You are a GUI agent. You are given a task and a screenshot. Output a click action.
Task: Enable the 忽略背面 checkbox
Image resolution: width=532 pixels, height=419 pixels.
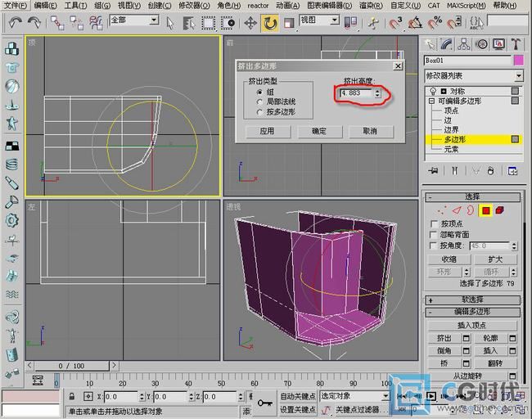(x=433, y=234)
